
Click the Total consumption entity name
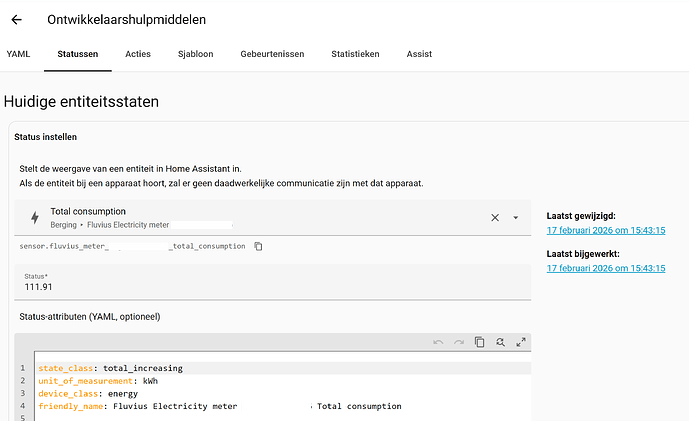88,211
